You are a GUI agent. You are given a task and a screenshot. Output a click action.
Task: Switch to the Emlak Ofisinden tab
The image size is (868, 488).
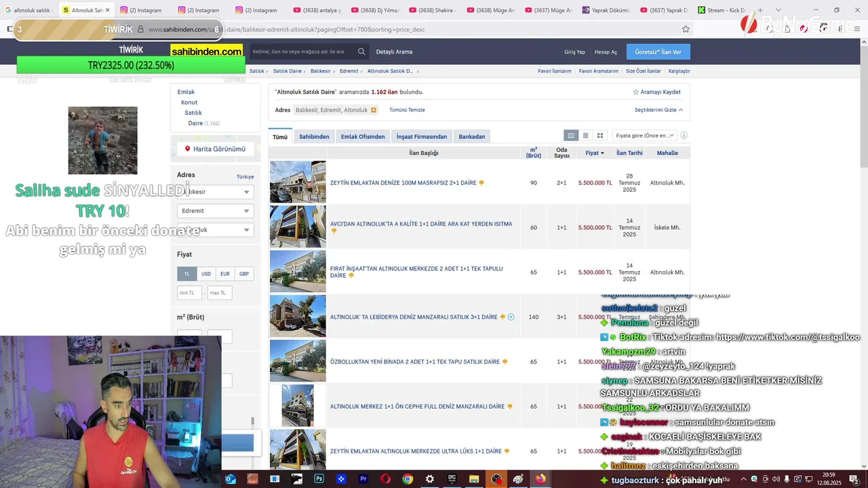click(363, 137)
